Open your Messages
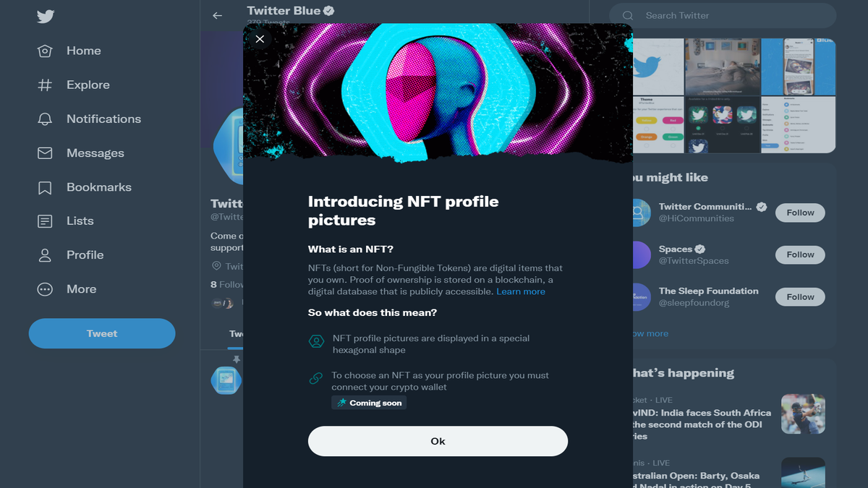This screenshot has width=868, height=488. click(93, 153)
